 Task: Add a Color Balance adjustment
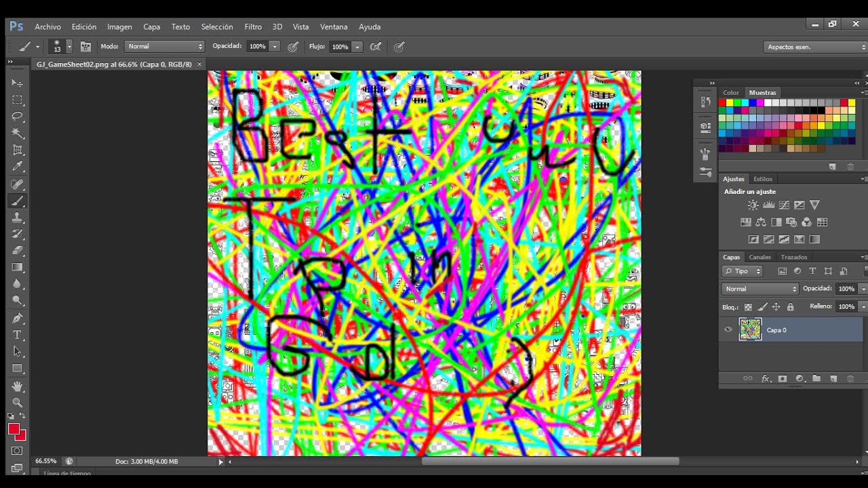point(761,222)
